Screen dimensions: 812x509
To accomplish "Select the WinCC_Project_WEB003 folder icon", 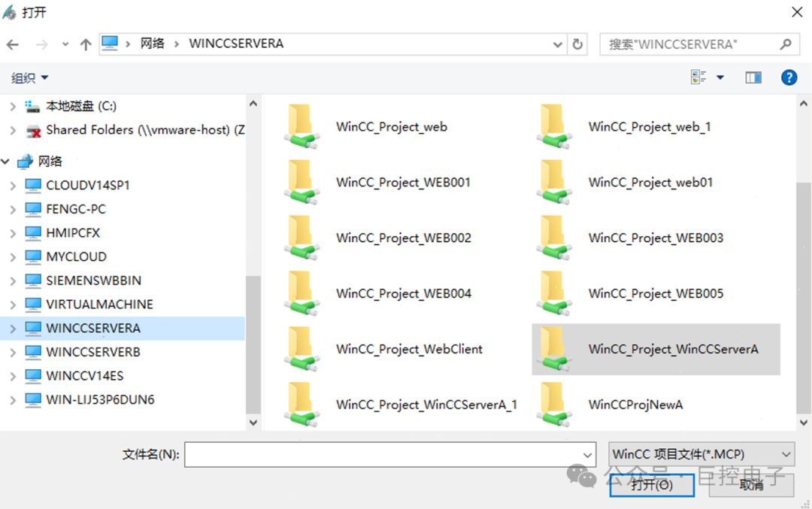I will (553, 238).
